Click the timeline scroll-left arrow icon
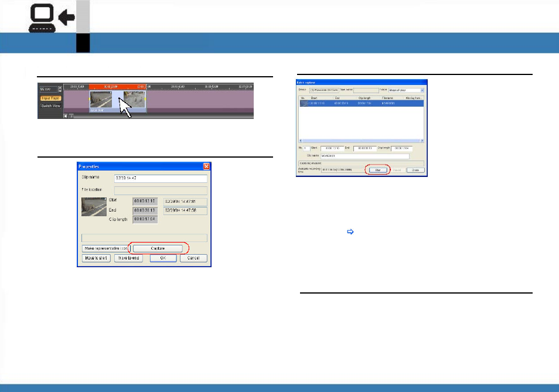 [66, 116]
